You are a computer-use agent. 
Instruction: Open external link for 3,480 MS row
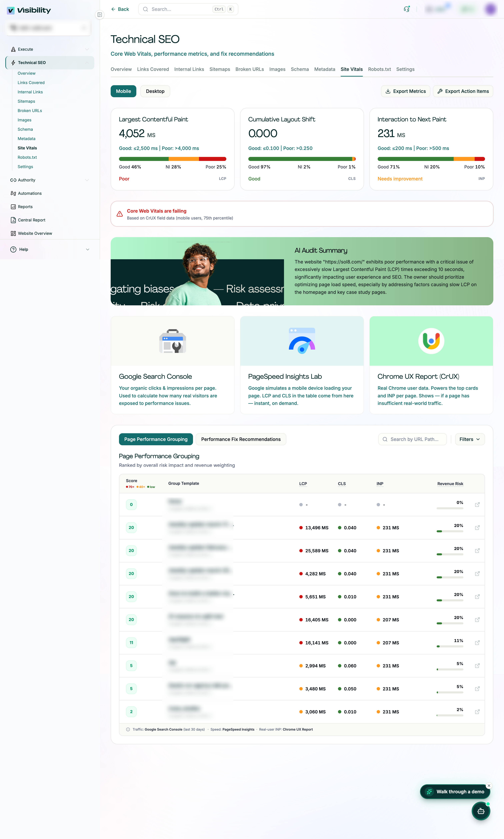[477, 689]
